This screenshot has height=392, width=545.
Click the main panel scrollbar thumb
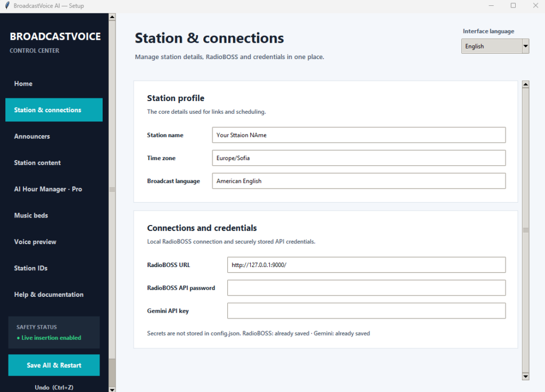coord(525,230)
